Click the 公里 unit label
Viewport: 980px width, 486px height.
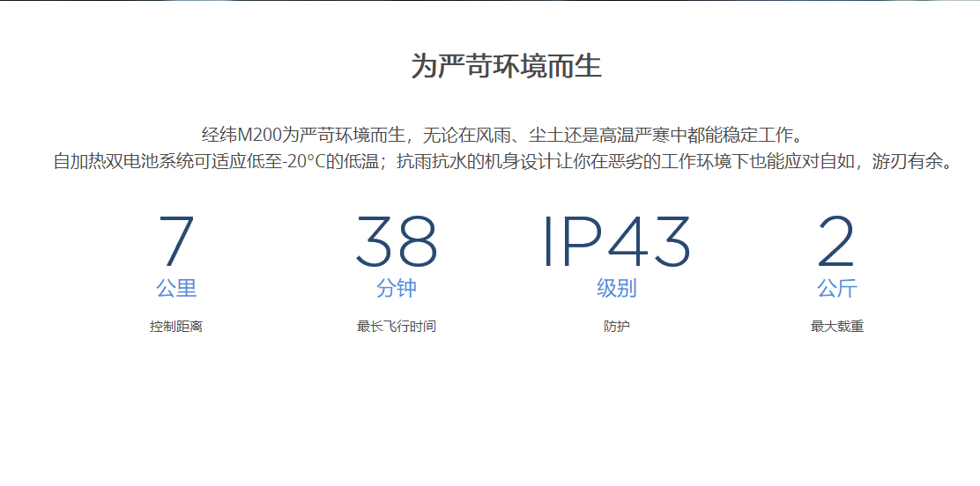176,288
